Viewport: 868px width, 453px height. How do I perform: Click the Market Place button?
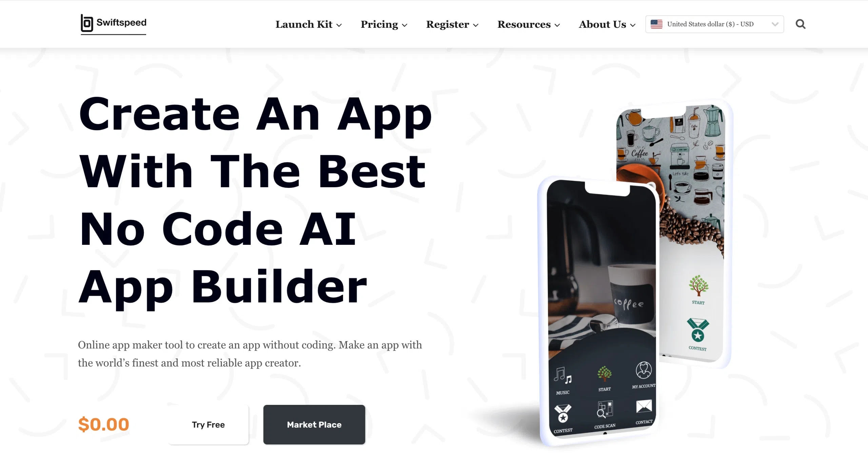314,424
